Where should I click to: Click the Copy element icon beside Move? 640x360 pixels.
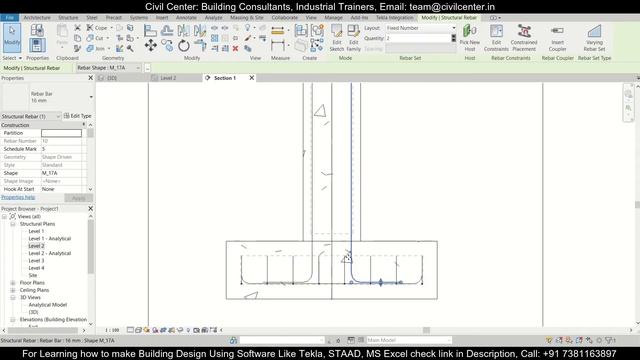pos(167,45)
